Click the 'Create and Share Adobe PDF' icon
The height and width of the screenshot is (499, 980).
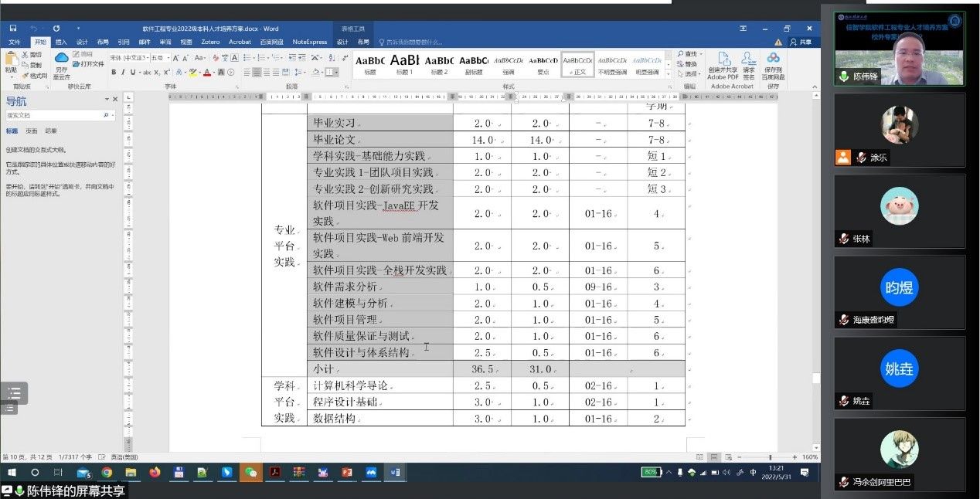(723, 66)
